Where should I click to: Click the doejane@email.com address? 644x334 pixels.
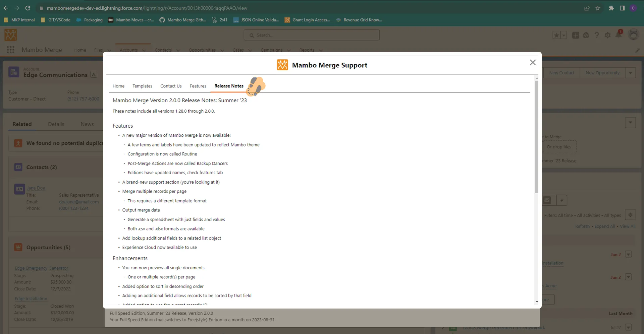click(x=79, y=202)
